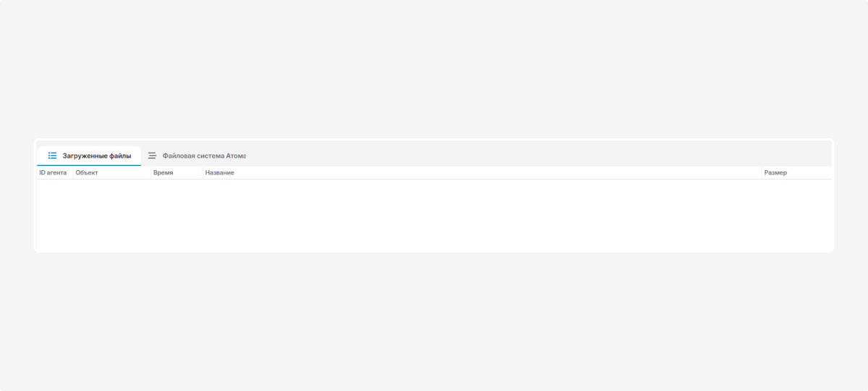Sort by the Объект column header

(x=87, y=173)
